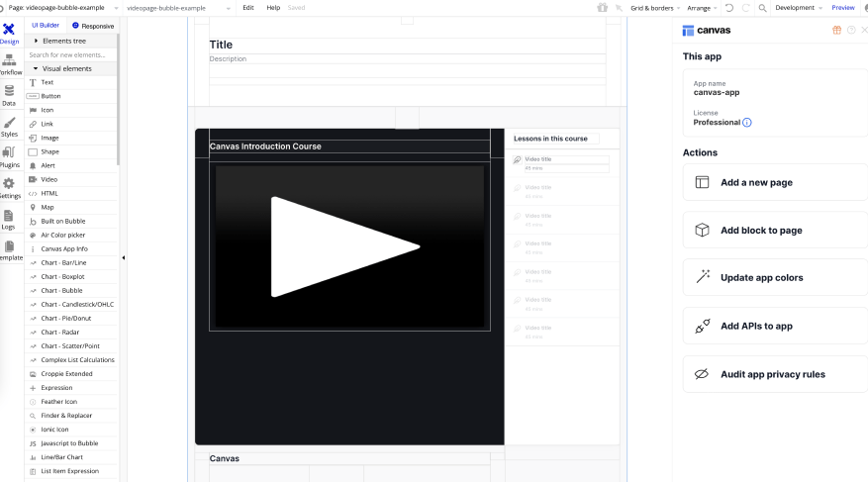Open Grid & borders dropdown
868x482 pixels.
[x=655, y=8]
